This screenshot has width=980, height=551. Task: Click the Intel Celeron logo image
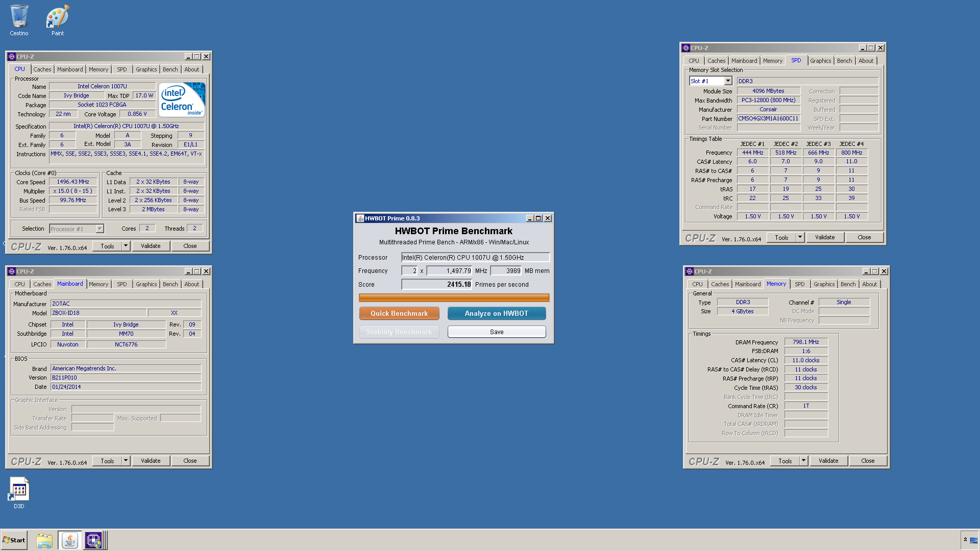point(182,100)
